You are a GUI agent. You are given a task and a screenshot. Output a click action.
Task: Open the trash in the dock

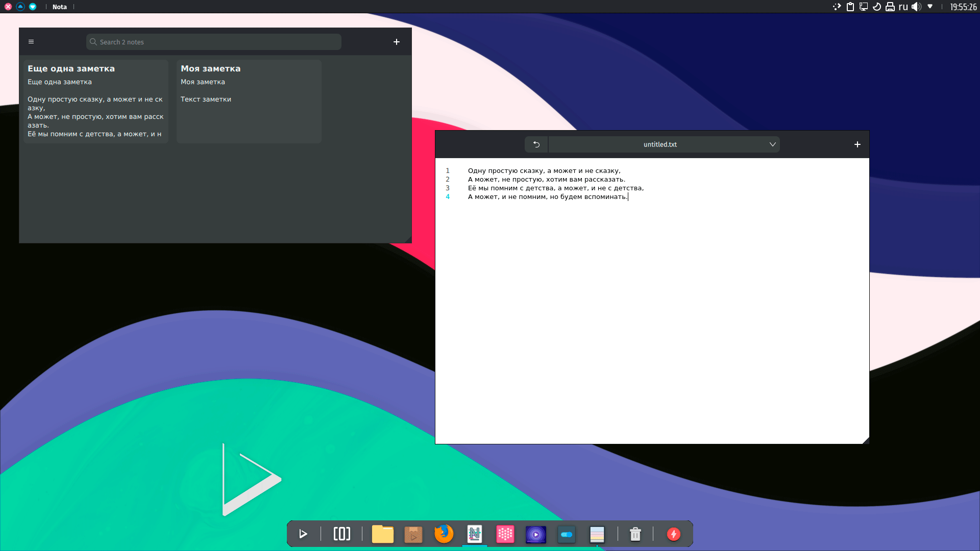pyautogui.click(x=635, y=534)
